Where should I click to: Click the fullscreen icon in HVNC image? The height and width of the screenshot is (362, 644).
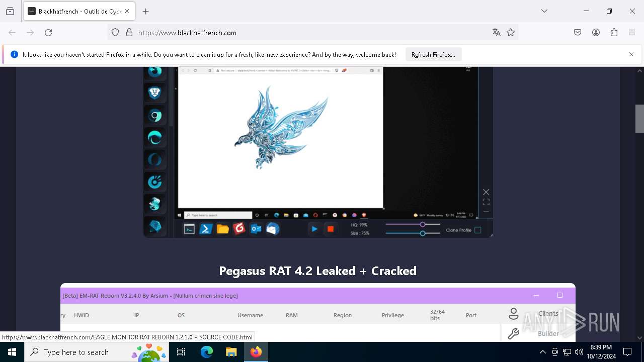(486, 202)
